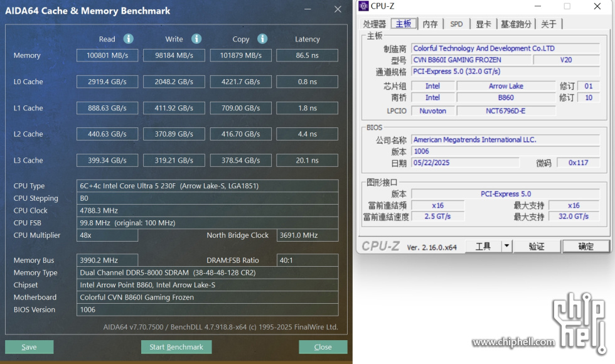Click the microcode value 0x117
This screenshot has width=615, height=364.
(579, 163)
